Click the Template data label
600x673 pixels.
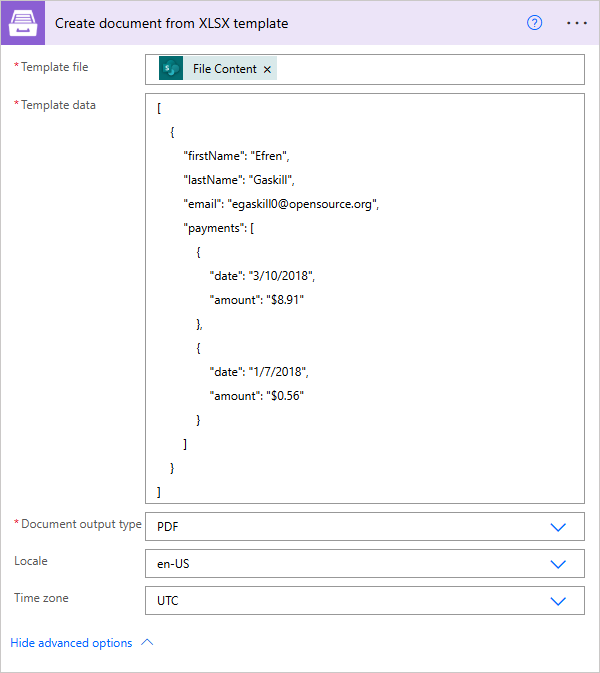point(58,105)
